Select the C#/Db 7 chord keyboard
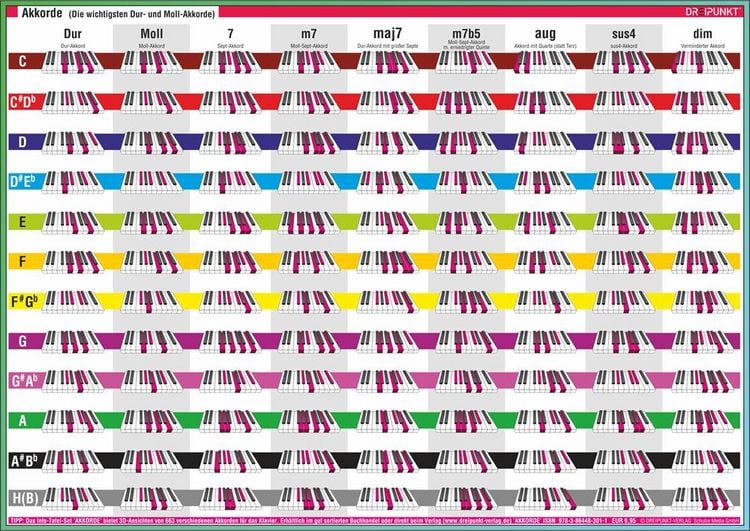The width and height of the screenshot is (750, 531). click(230, 102)
